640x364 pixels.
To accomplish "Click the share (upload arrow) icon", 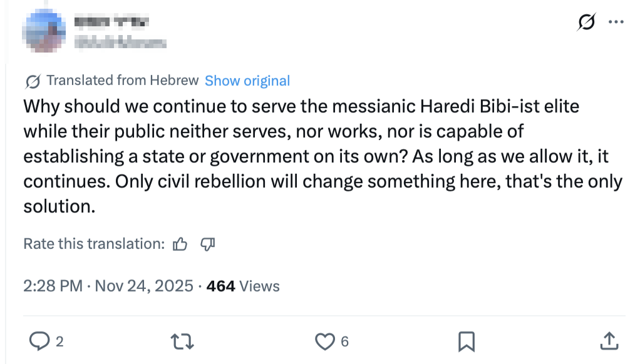I will 608,341.
